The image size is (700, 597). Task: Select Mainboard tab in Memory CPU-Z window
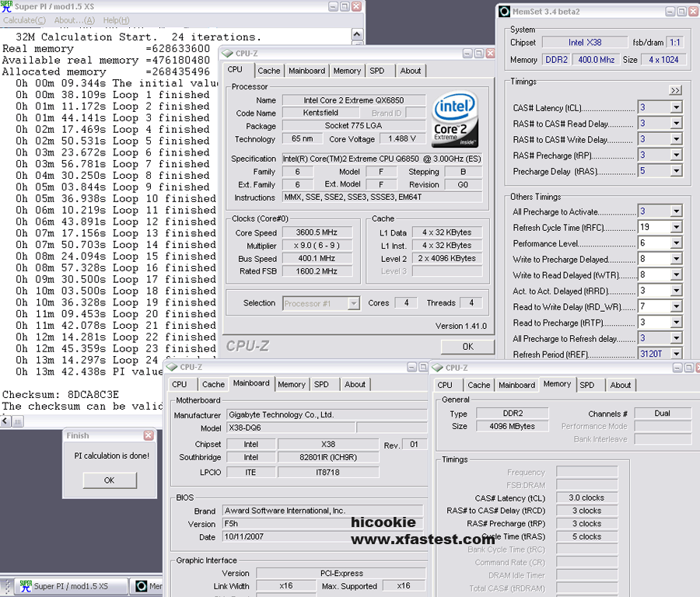click(517, 385)
